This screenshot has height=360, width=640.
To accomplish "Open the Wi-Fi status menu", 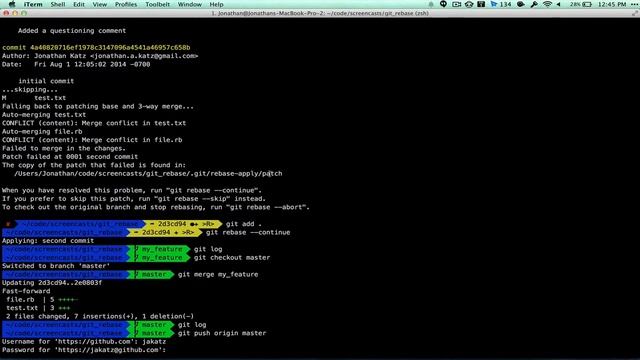I will (547, 4).
